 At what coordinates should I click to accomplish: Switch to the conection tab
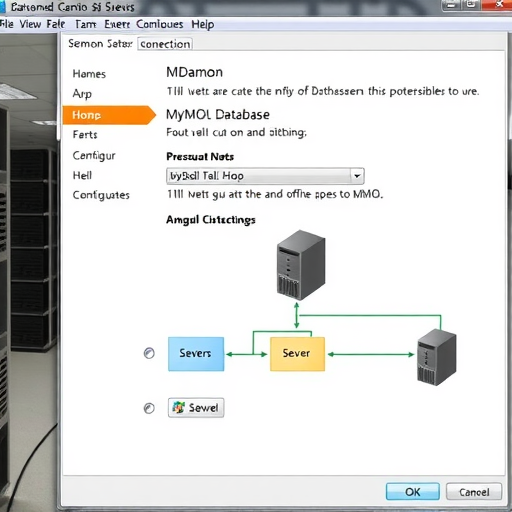coord(165,44)
